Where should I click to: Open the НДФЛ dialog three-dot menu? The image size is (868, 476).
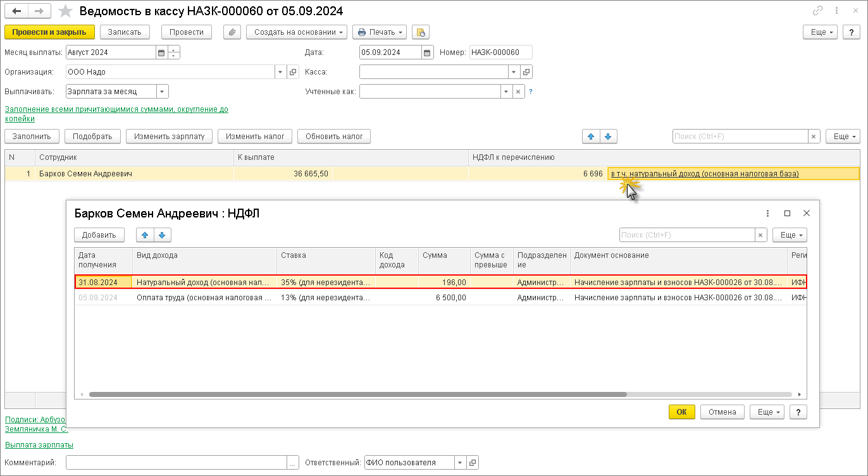coord(768,214)
